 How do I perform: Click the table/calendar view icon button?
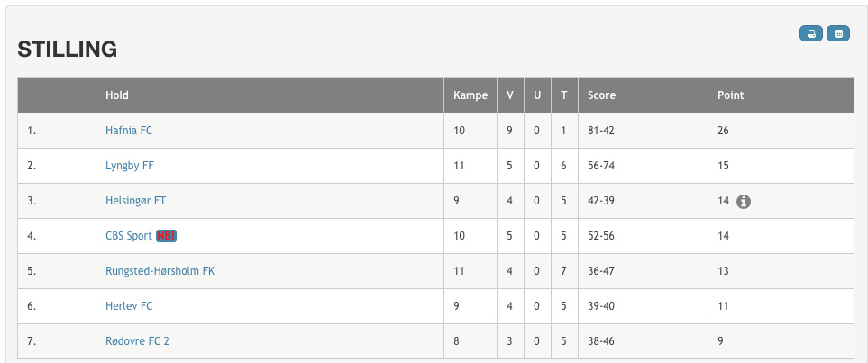[x=838, y=33]
